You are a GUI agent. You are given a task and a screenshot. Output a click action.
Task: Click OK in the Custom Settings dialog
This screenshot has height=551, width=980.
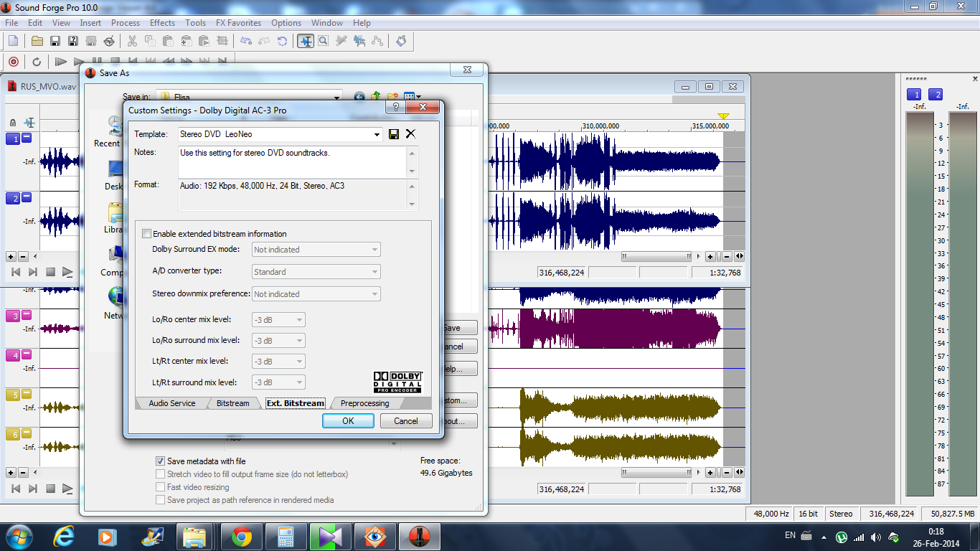click(348, 421)
